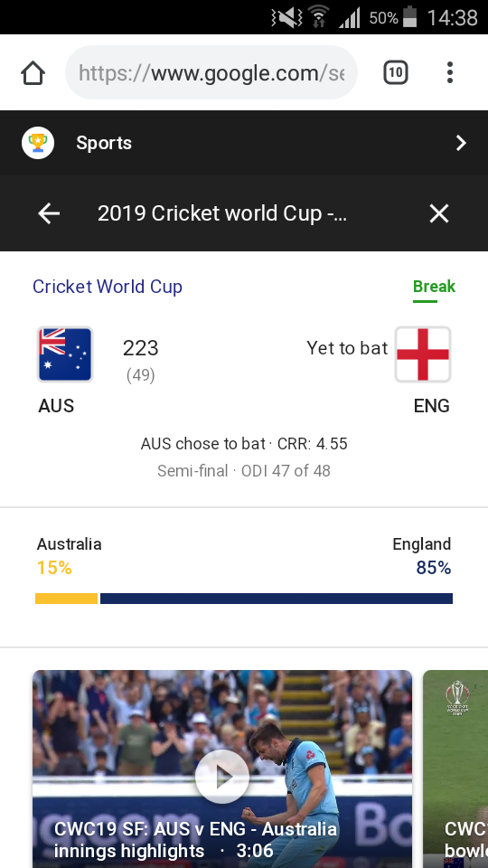The image size is (488, 868).
Task: Tap the google.com address bar
Action: click(211, 72)
